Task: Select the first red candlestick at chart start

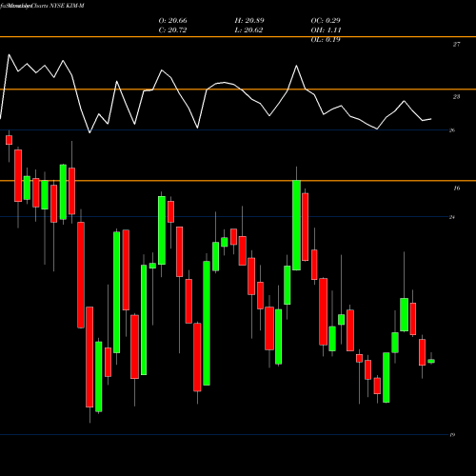Action: (9, 140)
